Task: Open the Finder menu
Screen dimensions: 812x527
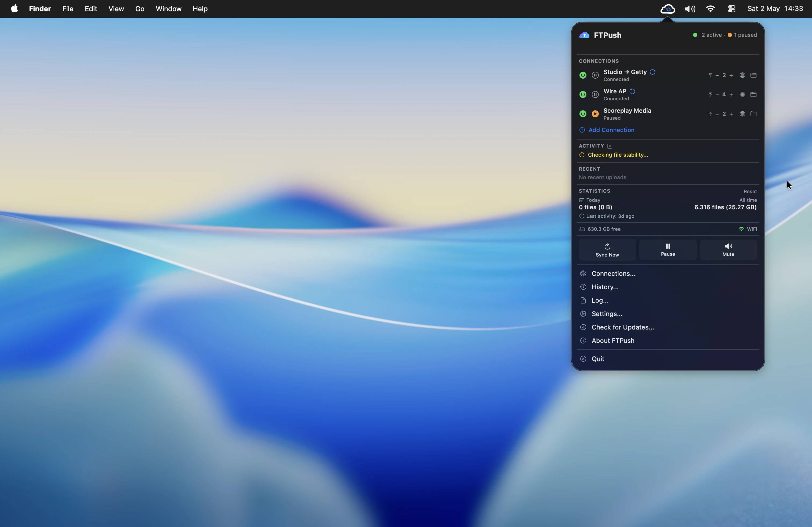Action: pos(40,9)
